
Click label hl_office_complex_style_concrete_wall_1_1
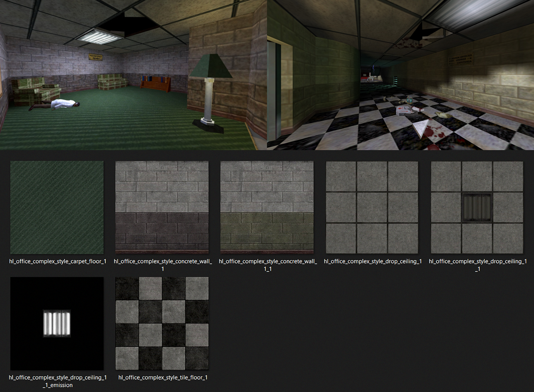coord(268,265)
